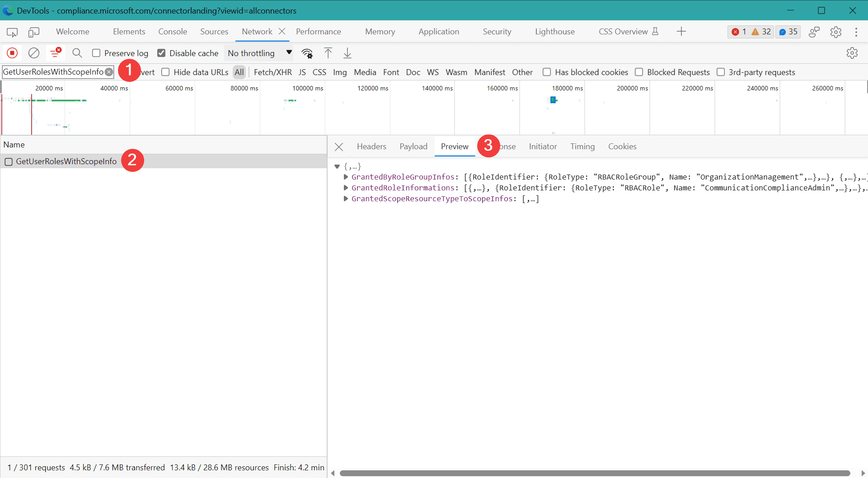Export HAR file with download arrow
868x478 pixels.
(x=347, y=53)
